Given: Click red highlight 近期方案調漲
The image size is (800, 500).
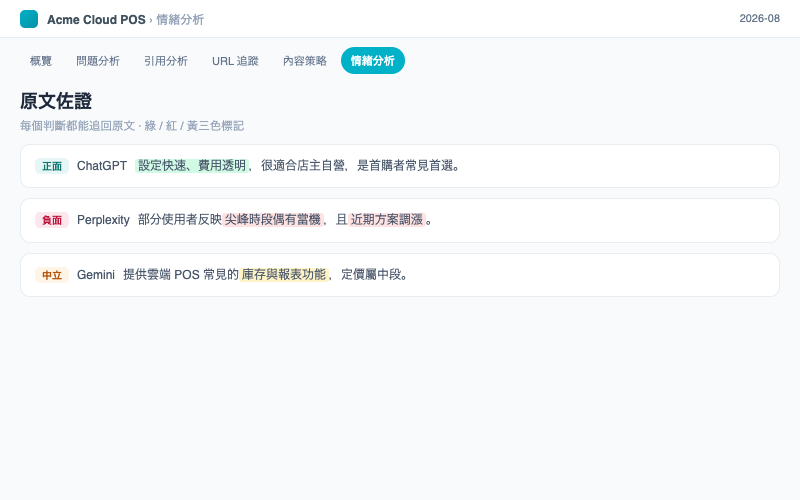Looking at the screenshot, I should [x=387, y=220].
